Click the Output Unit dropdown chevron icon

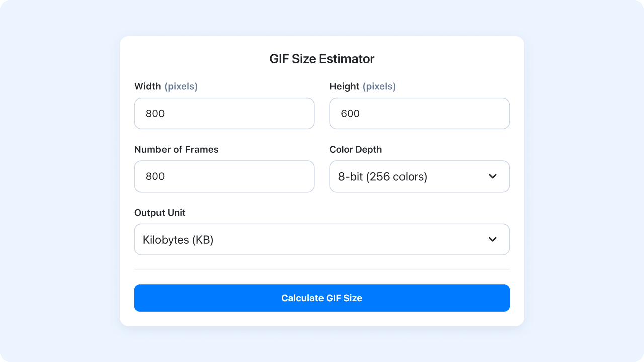492,240
